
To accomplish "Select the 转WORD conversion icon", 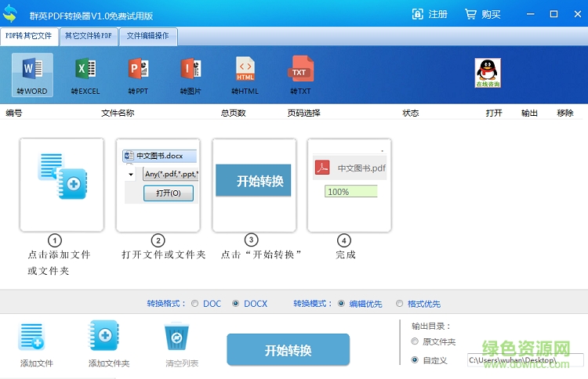I will [32, 71].
